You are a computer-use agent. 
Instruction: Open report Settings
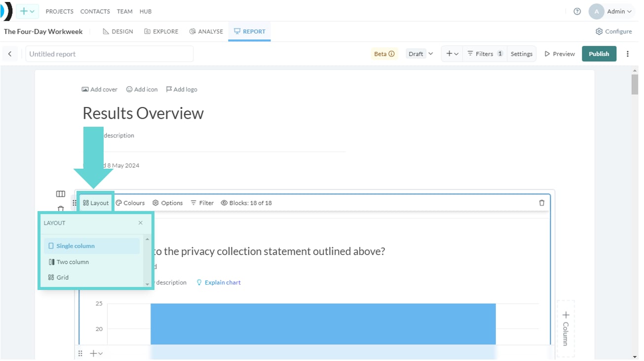[x=522, y=54]
